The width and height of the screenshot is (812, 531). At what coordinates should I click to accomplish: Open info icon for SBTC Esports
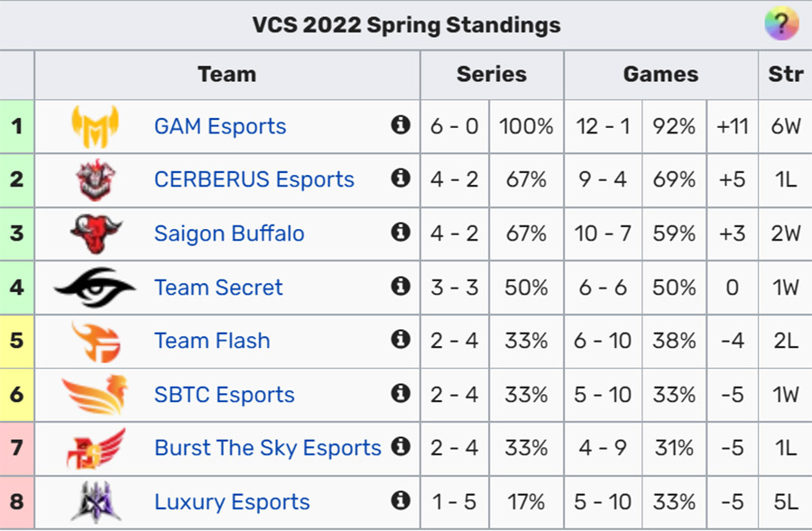click(x=401, y=393)
